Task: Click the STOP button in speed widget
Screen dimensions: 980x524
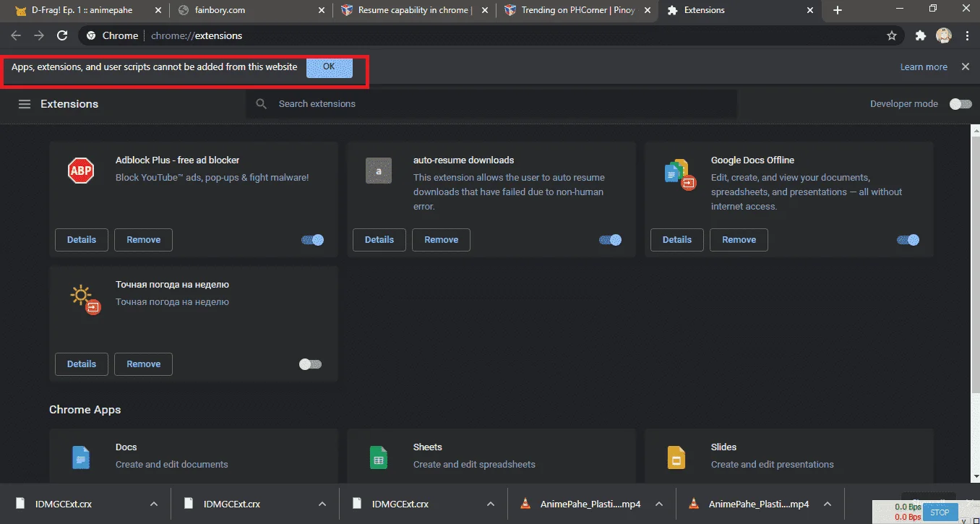Action: (x=940, y=512)
